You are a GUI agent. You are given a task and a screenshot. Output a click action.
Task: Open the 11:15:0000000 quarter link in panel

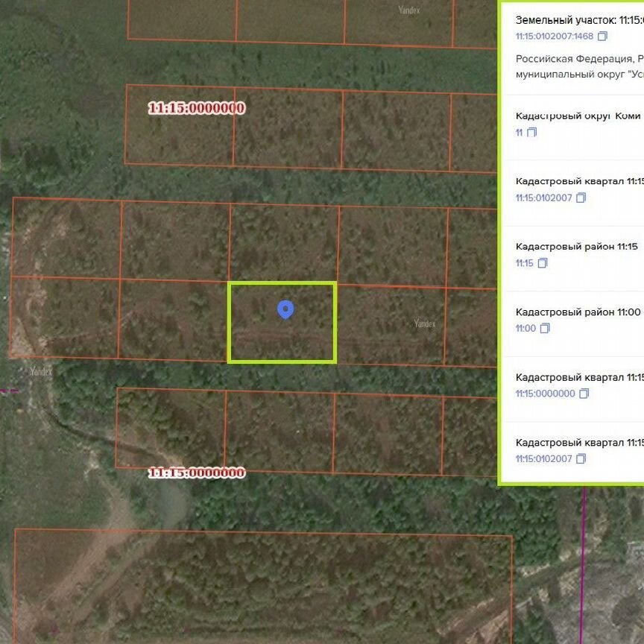click(x=545, y=394)
